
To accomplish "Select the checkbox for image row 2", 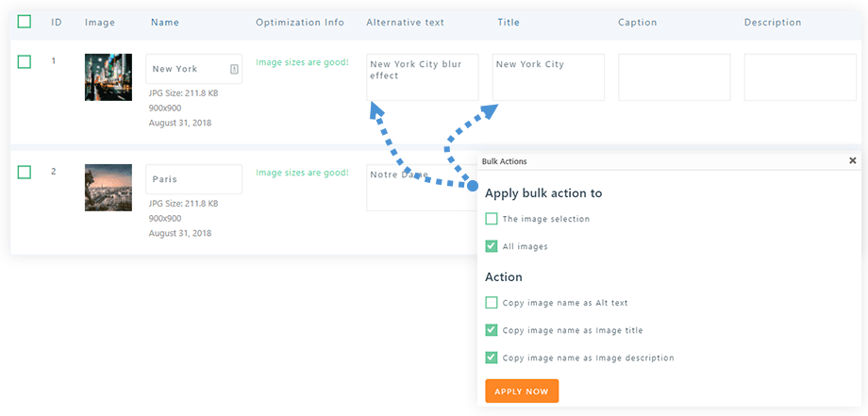I will click(25, 172).
